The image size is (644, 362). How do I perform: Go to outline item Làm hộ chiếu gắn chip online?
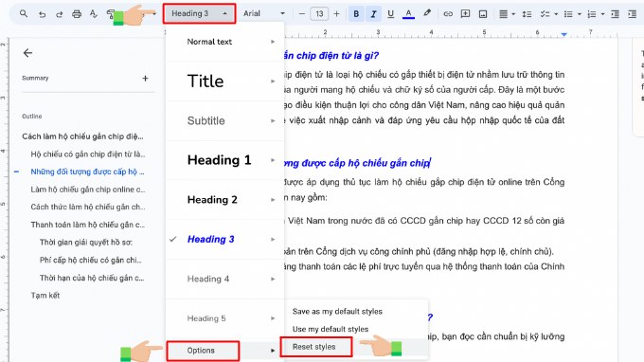click(x=88, y=190)
